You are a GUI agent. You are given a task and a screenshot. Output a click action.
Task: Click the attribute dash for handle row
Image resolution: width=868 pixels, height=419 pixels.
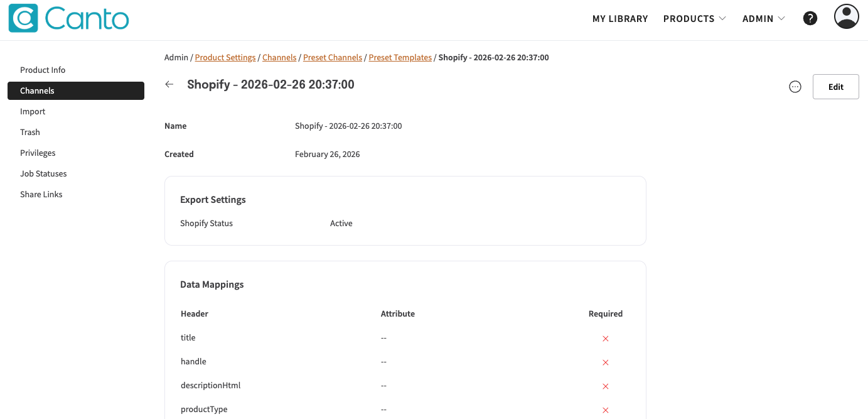(x=383, y=361)
